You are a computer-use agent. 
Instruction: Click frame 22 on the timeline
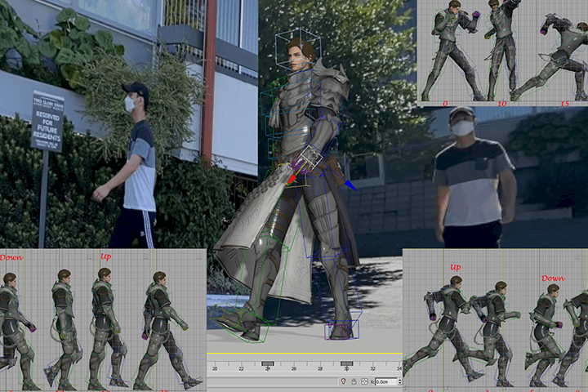(x=241, y=369)
